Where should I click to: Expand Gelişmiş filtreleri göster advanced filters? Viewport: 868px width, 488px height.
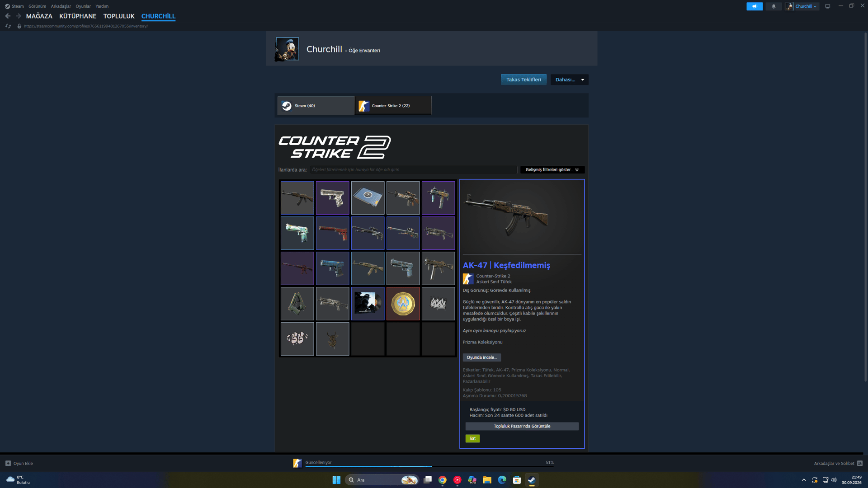552,170
